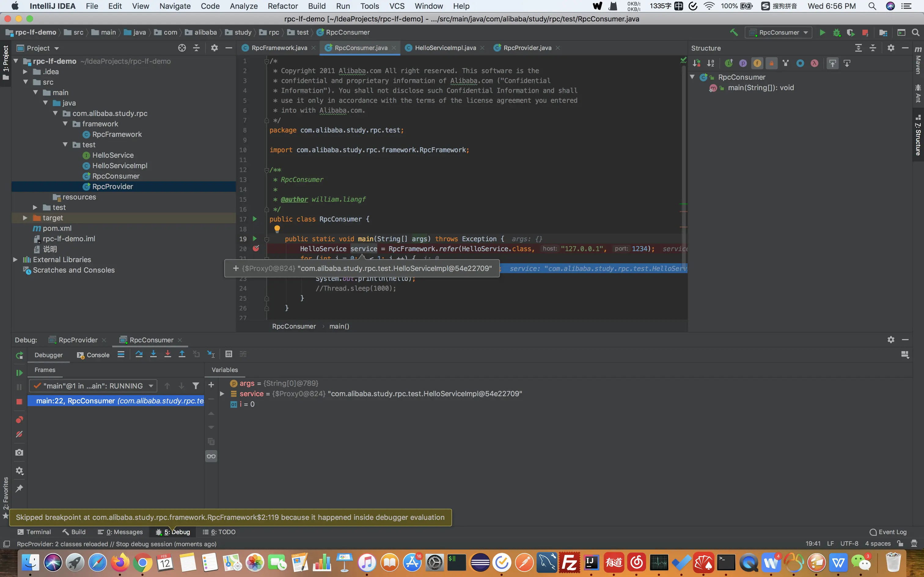Toggle Show Fields filter in Structure
Viewport: 924px width, 577px height.
click(x=757, y=64)
